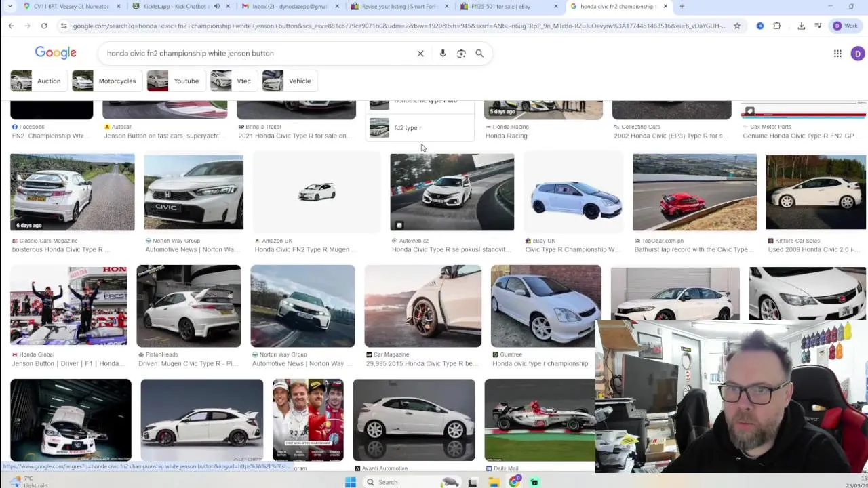Open PistonHeads Mugen Civic image
Viewport: 868px width, 488px height.
189,306
